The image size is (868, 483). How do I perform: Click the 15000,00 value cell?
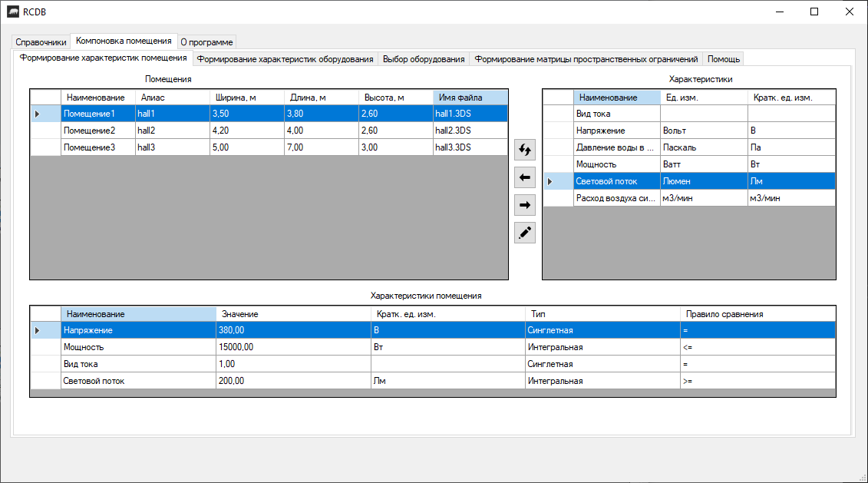(x=292, y=347)
